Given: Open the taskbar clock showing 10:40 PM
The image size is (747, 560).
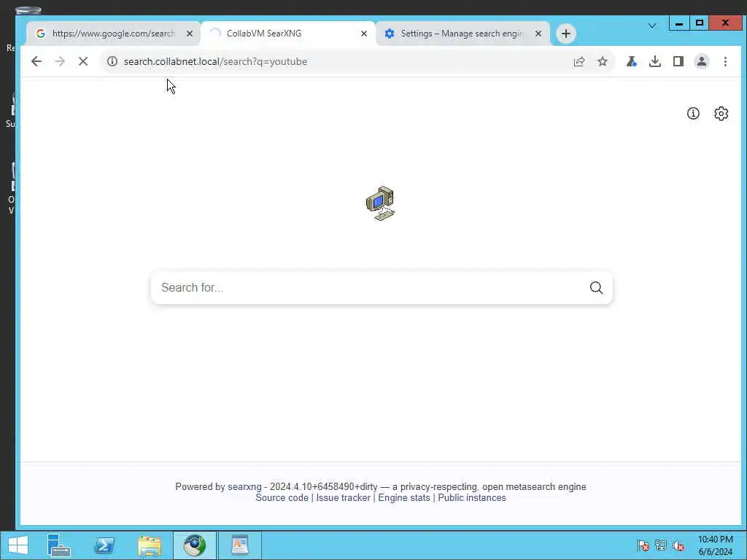Looking at the screenshot, I should [x=715, y=545].
